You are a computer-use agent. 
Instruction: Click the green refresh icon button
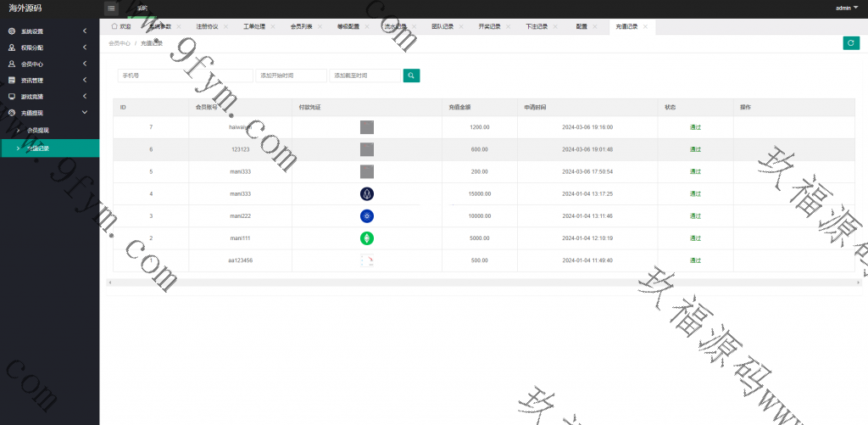coord(851,43)
